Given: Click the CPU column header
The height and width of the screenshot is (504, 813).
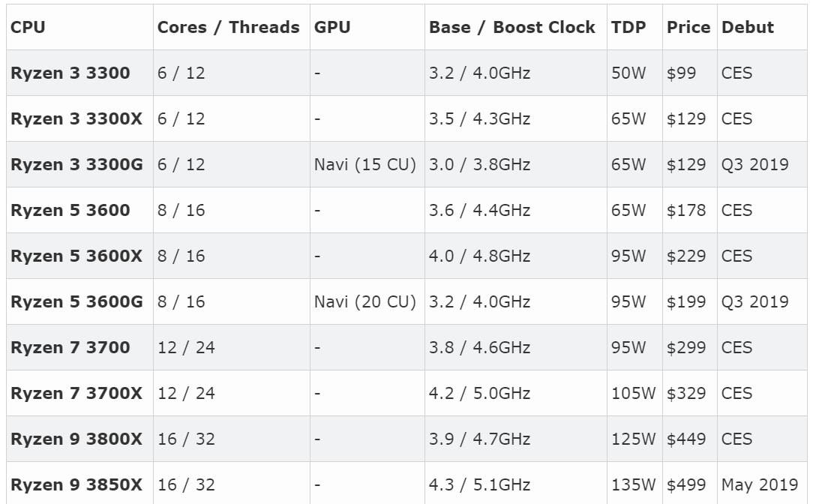Looking at the screenshot, I should pyautogui.click(x=28, y=27).
